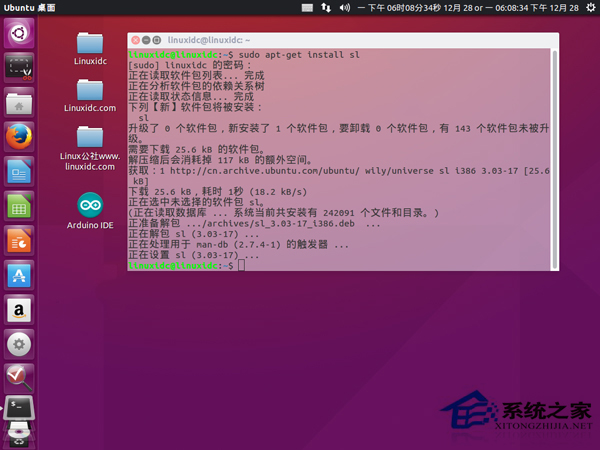Click the 'sudo apt-get install sl' command text

point(299,55)
